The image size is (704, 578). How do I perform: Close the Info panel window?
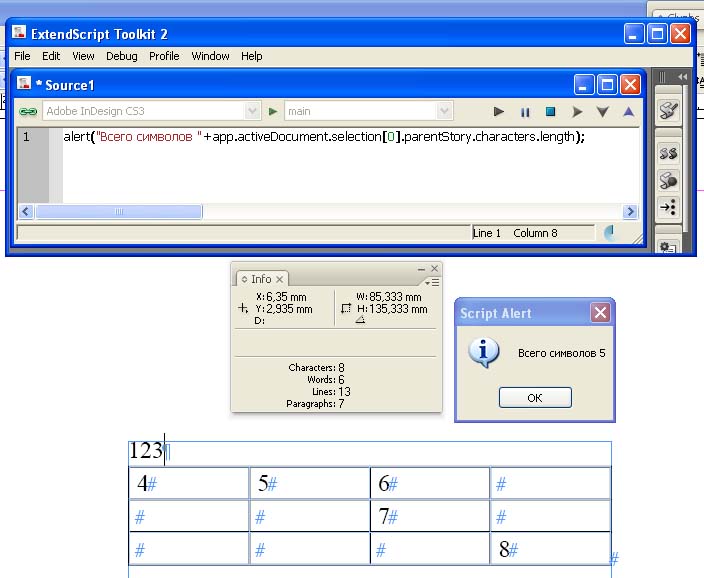pyautogui.click(x=434, y=268)
